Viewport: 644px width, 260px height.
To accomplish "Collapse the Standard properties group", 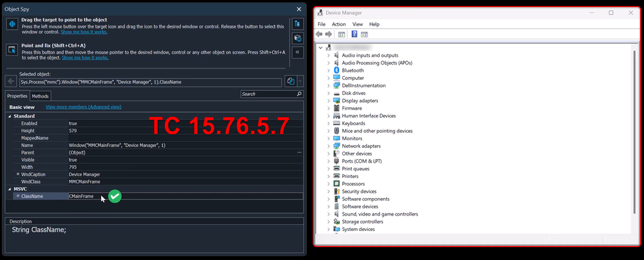I will click(9, 116).
